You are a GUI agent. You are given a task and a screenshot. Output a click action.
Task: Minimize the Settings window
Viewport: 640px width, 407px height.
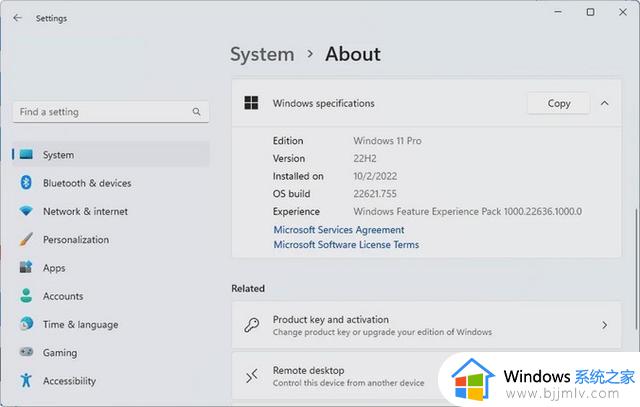(x=558, y=12)
